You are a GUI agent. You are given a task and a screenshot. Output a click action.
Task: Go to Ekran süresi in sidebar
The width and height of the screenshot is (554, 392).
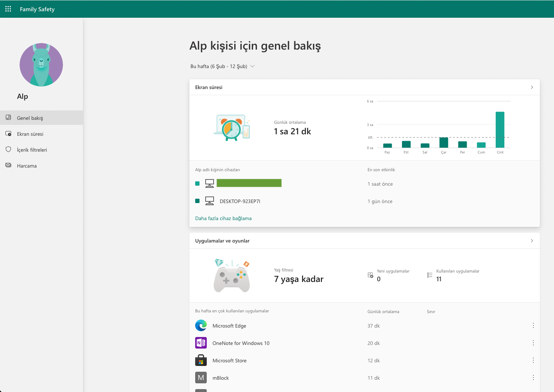30,134
